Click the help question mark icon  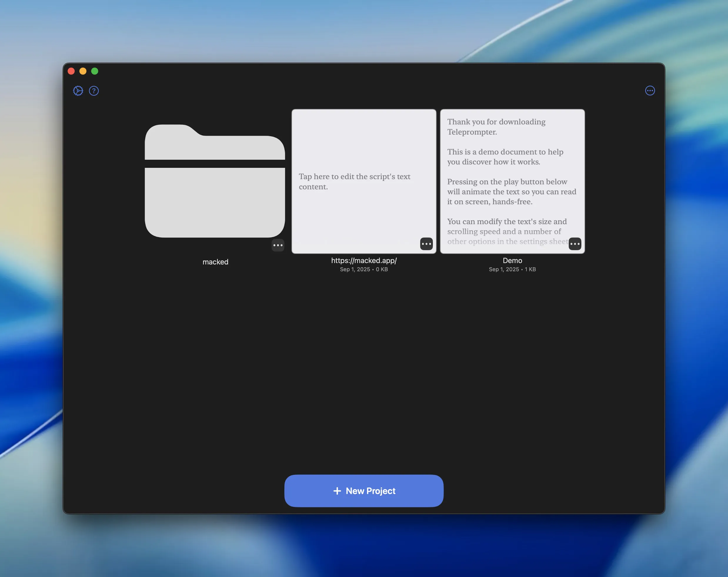(94, 91)
